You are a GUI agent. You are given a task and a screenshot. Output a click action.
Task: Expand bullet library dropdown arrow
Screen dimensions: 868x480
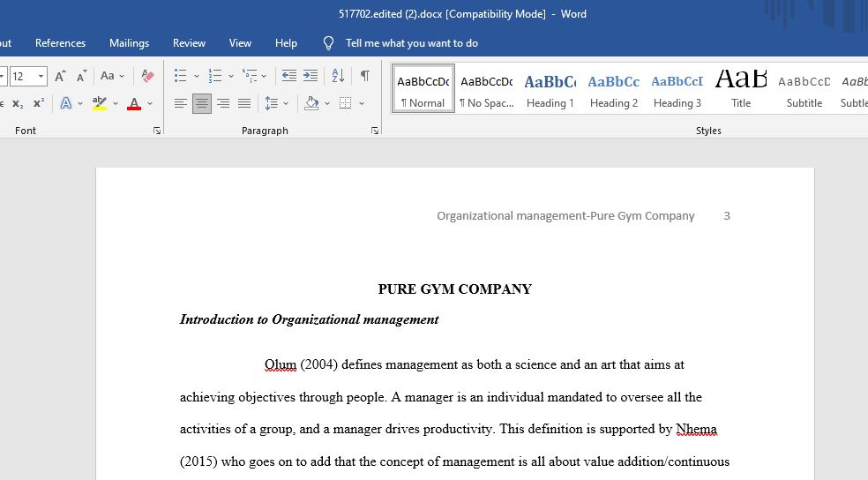pos(196,76)
